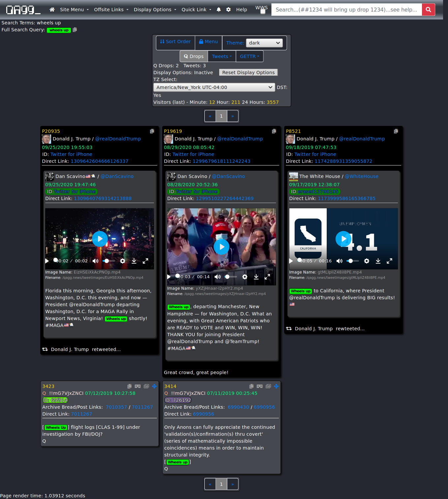Toggle the WWS checkbox

pos(263,12)
